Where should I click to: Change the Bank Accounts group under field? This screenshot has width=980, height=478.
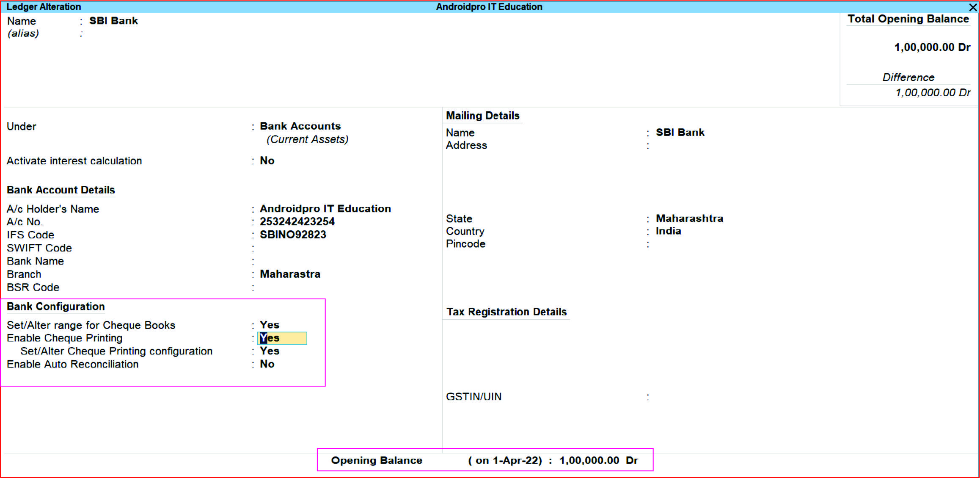(300, 126)
